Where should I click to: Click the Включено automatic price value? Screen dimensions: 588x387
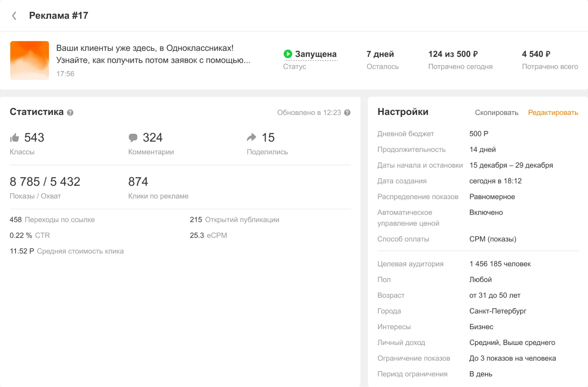click(x=486, y=213)
